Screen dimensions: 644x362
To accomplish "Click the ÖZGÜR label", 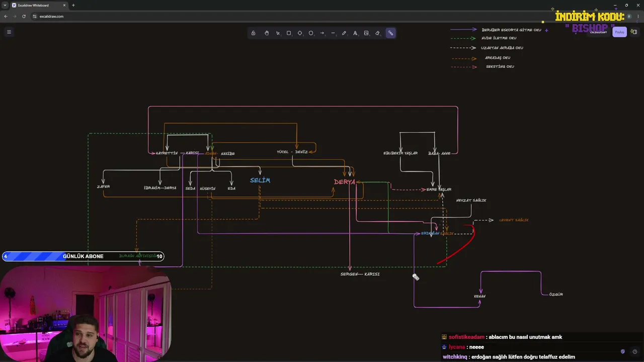I will [556, 295].
